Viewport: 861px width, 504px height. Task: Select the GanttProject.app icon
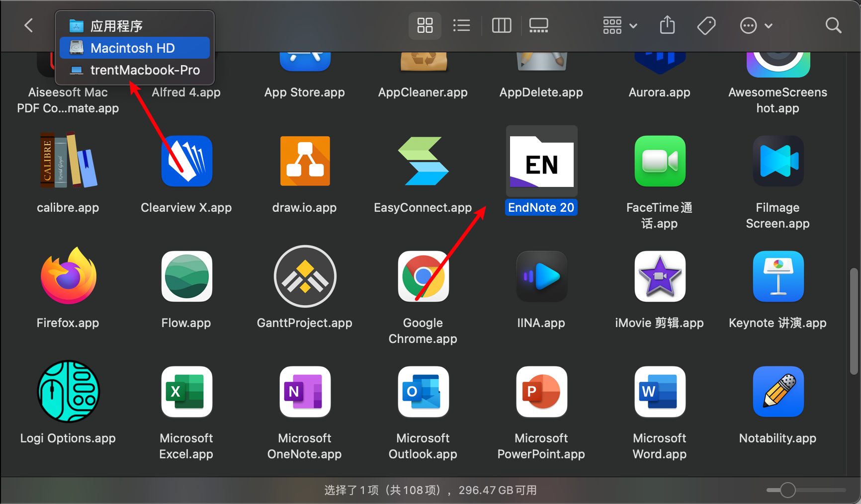tap(305, 276)
